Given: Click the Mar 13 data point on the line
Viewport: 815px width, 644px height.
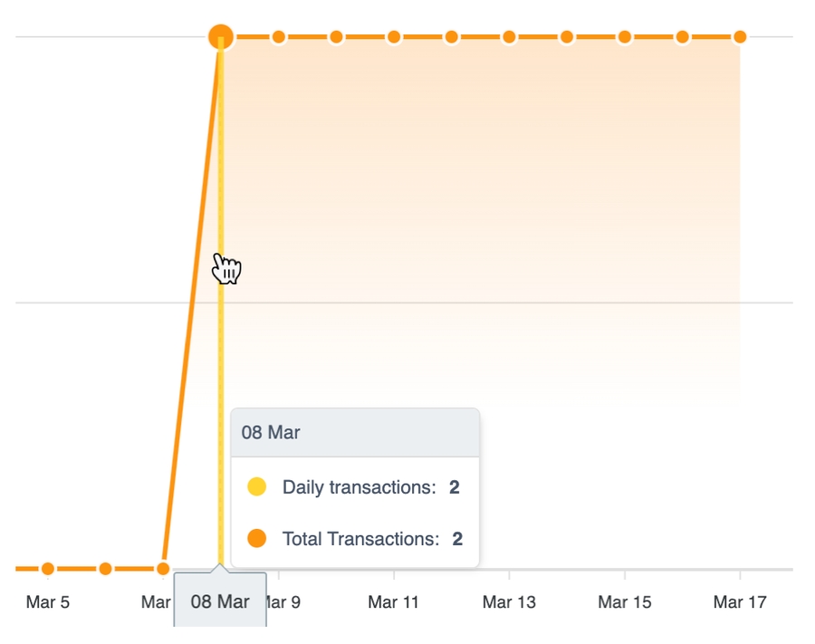Looking at the screenshot, I should coord(509,37).
